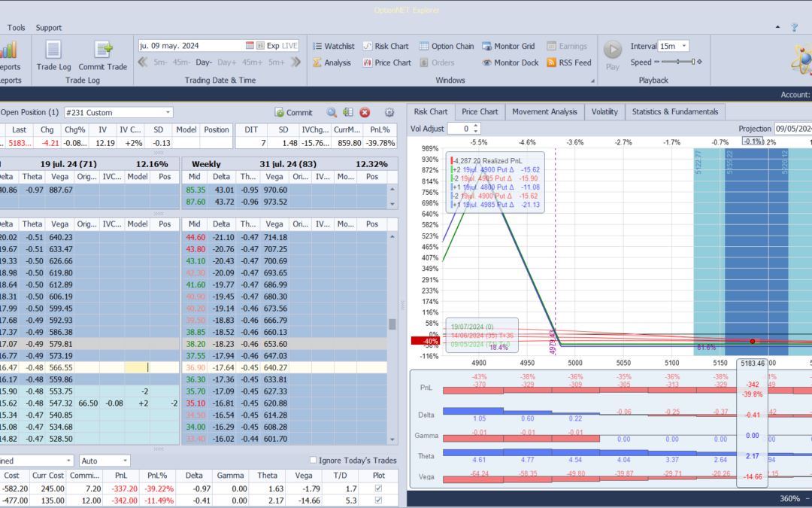Open the Monitor Grid window

(x=508, y=46)
